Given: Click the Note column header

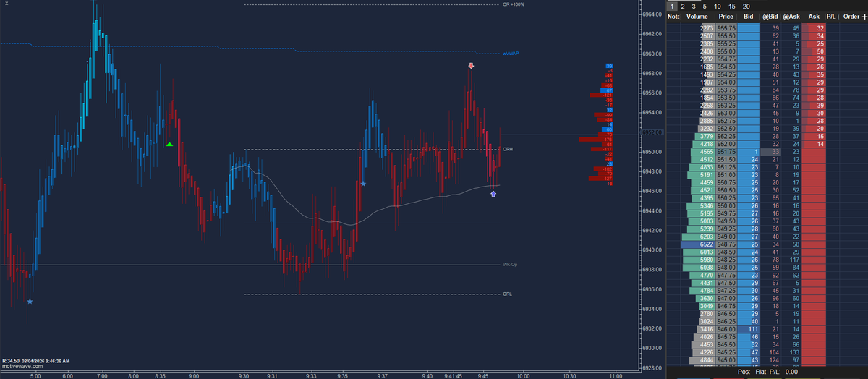Looking at the screenshot, I should pyautogui.click(x=673, y=17).
